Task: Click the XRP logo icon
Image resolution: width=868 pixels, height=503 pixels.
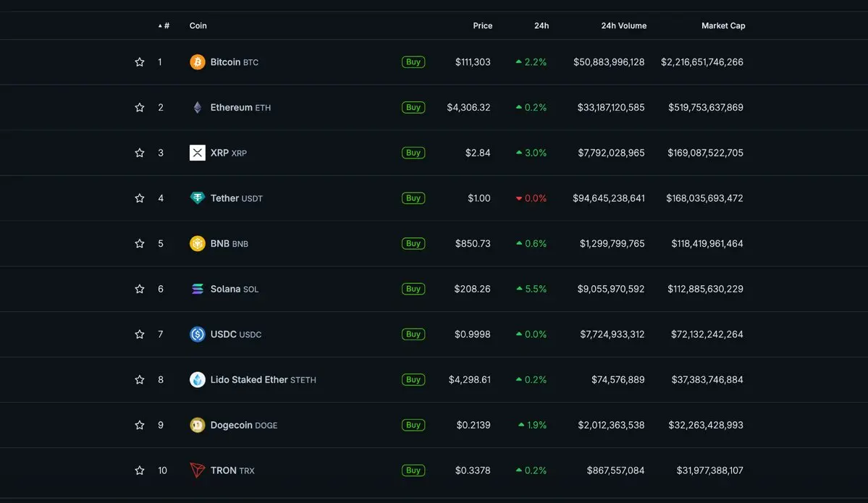Action: [197, 153]
